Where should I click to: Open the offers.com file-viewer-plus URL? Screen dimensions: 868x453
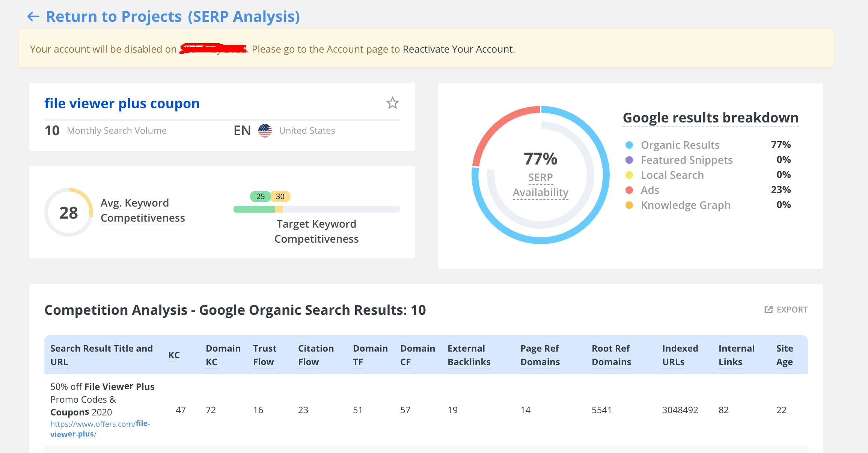(100, 429)
